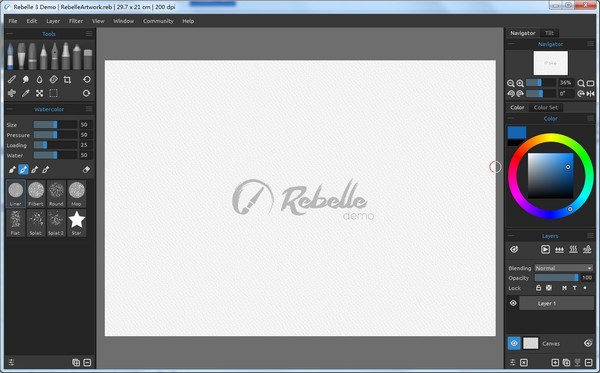Select the Watercolor brush tool
Viewport: 600px width, 373px height.
point(10,56)
